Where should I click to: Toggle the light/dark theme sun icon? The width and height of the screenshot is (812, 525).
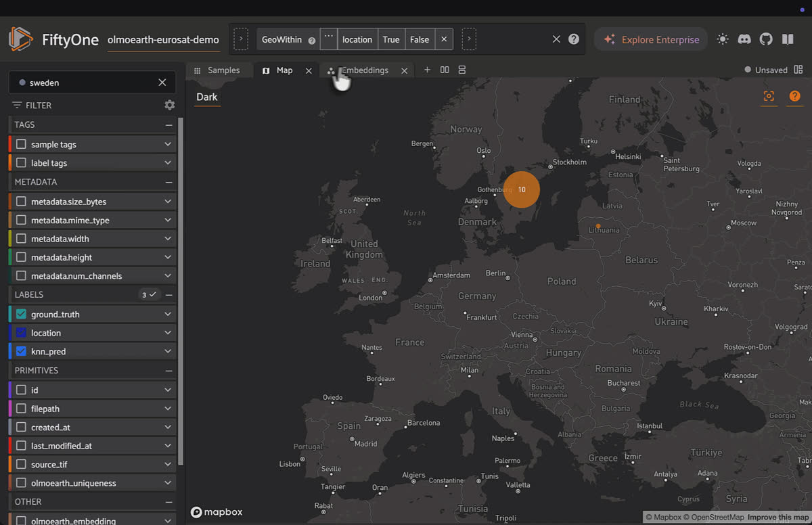coord(723,39)
